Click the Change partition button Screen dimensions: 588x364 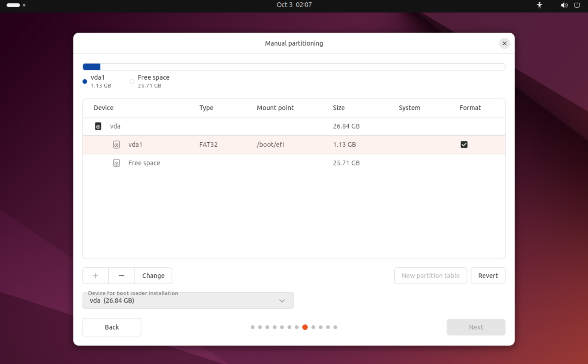click(x=153, y=276)
